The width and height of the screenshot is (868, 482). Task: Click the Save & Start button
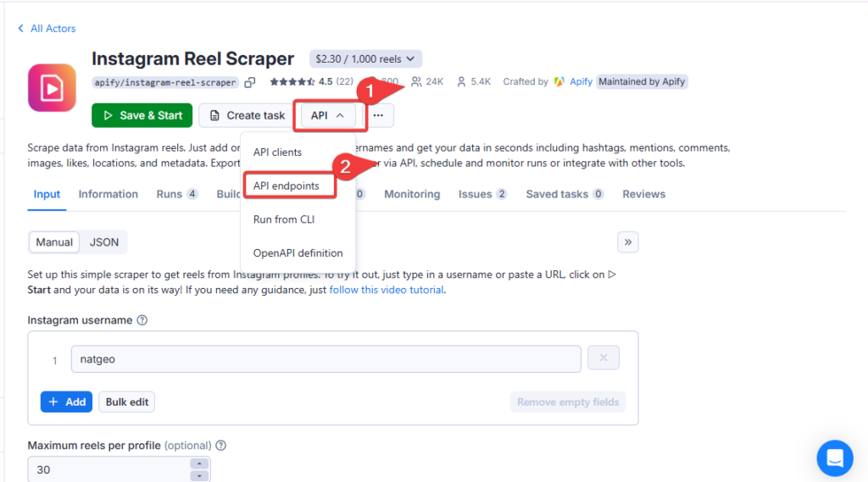(x=142, y=115)
